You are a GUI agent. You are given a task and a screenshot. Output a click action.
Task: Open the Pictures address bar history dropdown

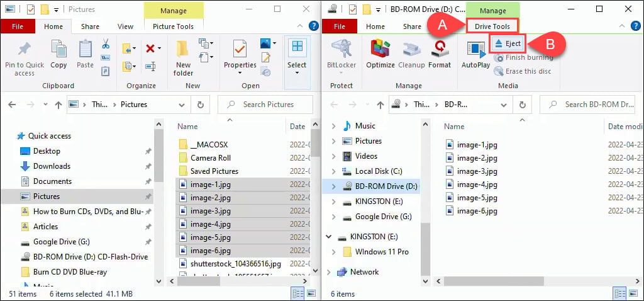(x=182, y=105)
